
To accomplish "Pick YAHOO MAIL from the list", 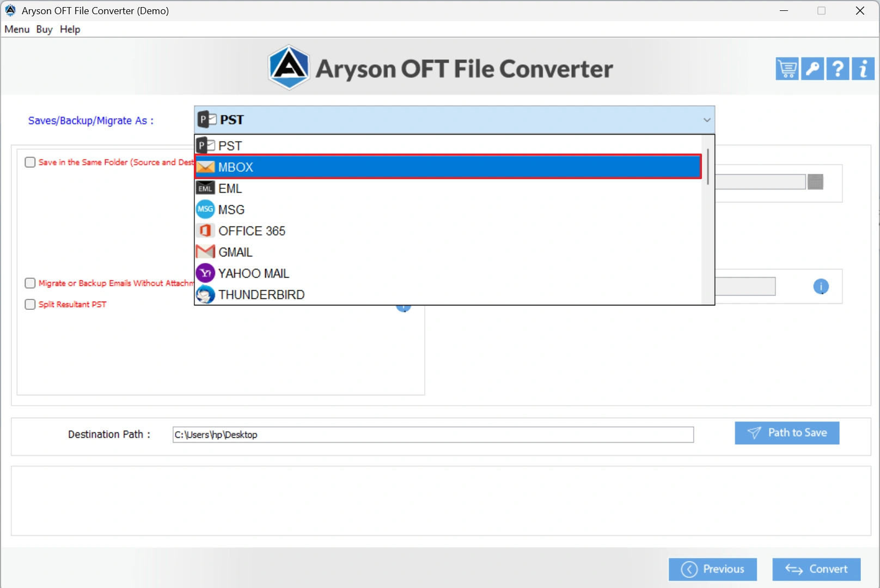I will pyautogui.click(x=448, y=273).
